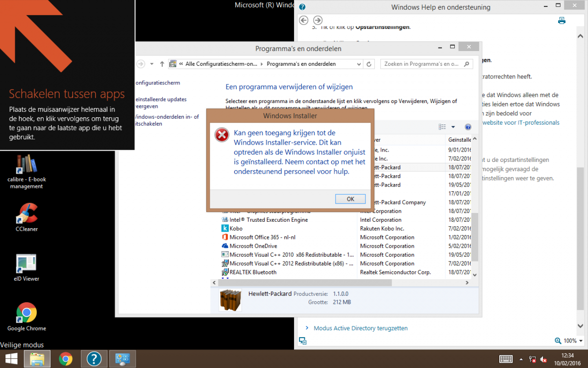Click forward navigation arrow in Programma's en onderdelen
Image resolution: width=588 pixels, height=368 pixels.
click(141, 64)
